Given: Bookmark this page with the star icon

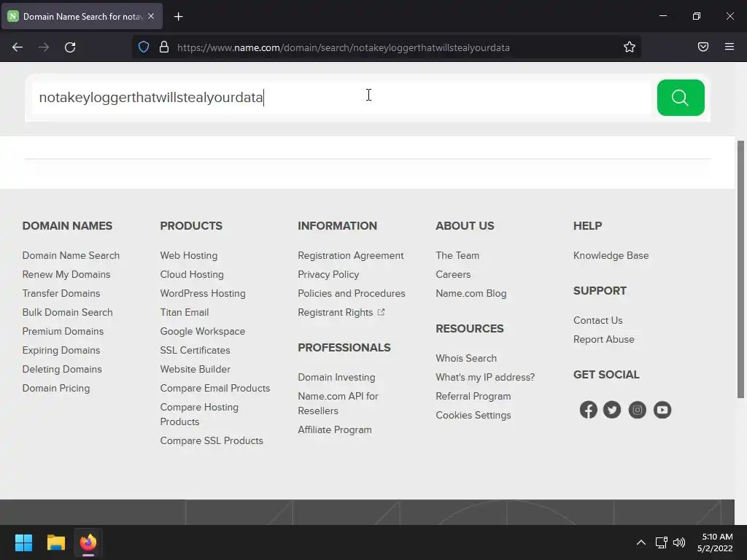Looking at the screenshot, I should click(630, 47).
